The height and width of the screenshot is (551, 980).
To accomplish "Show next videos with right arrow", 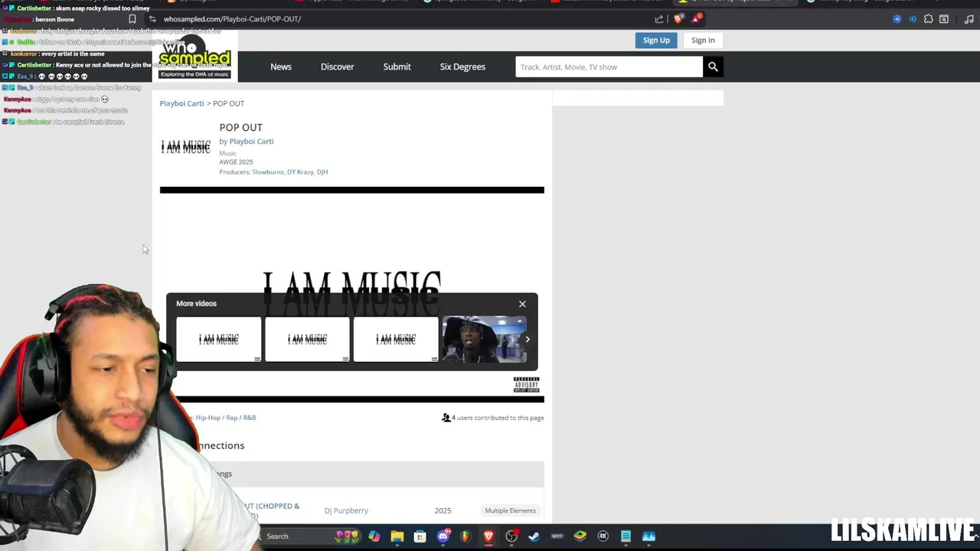I will coord(528,339).
